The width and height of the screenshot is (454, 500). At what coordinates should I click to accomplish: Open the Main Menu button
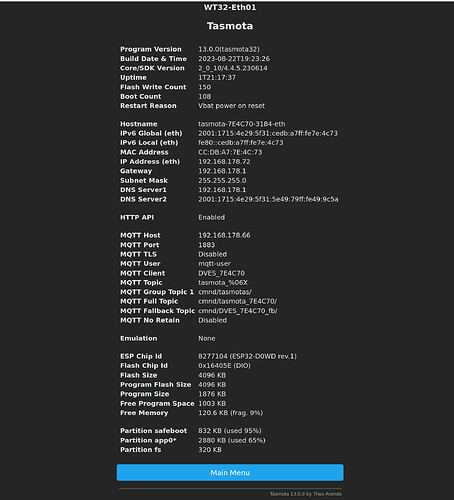230,472
